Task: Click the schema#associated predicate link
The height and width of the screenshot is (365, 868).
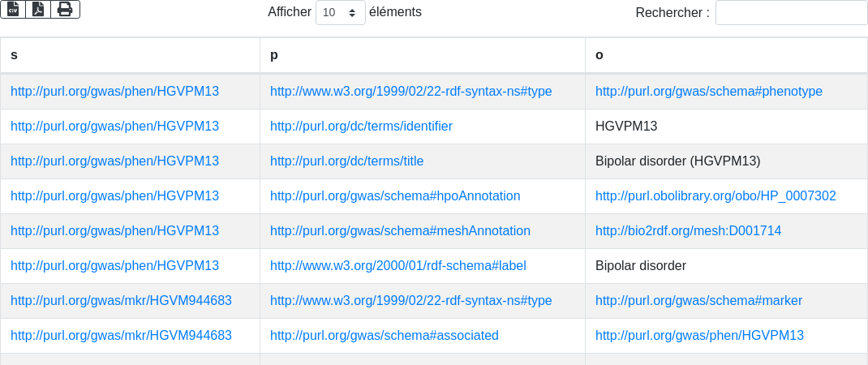Action: click(x=385, y=336)
